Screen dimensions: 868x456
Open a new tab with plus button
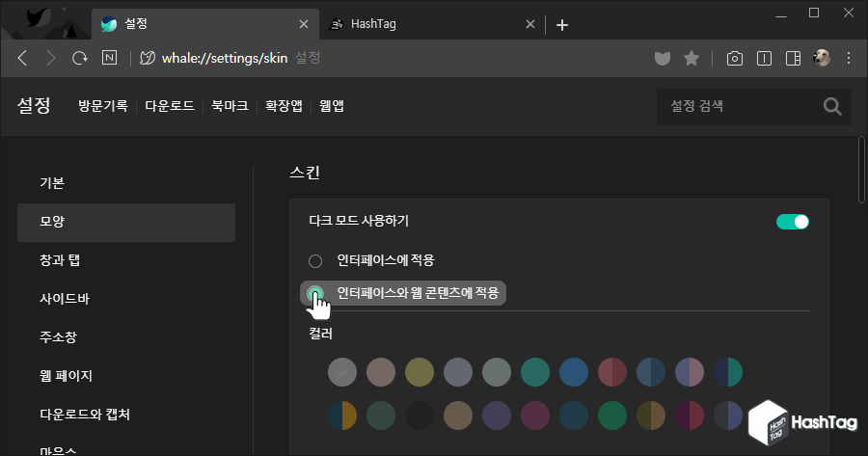coord(562,25)
